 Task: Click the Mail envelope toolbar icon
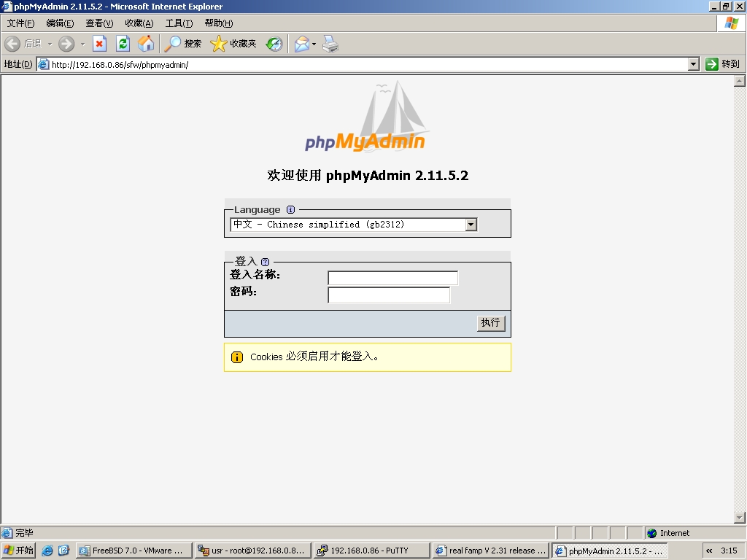301,44
